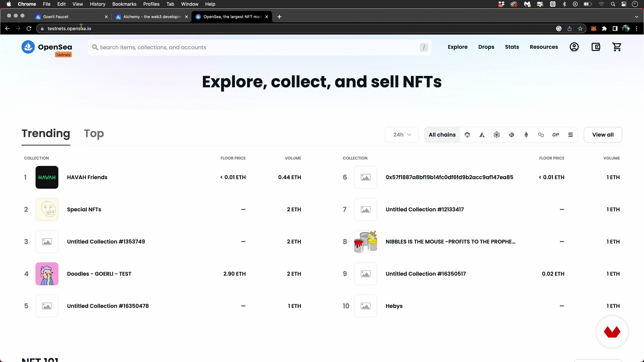The width and height of the screenshot is (644, 362).
Task: Click the Google icon in address bar
Action: (x=559, y=29)
